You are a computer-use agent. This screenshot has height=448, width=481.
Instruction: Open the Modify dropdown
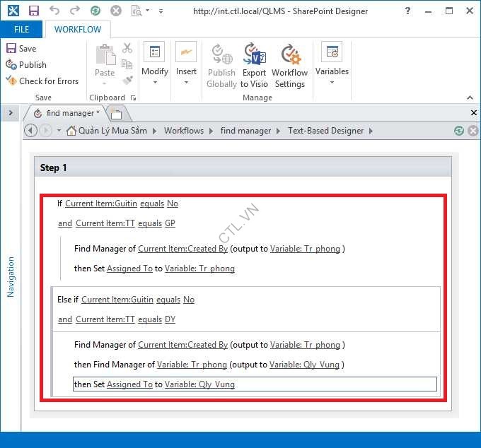pyautogui.click(x=154, y=65)
